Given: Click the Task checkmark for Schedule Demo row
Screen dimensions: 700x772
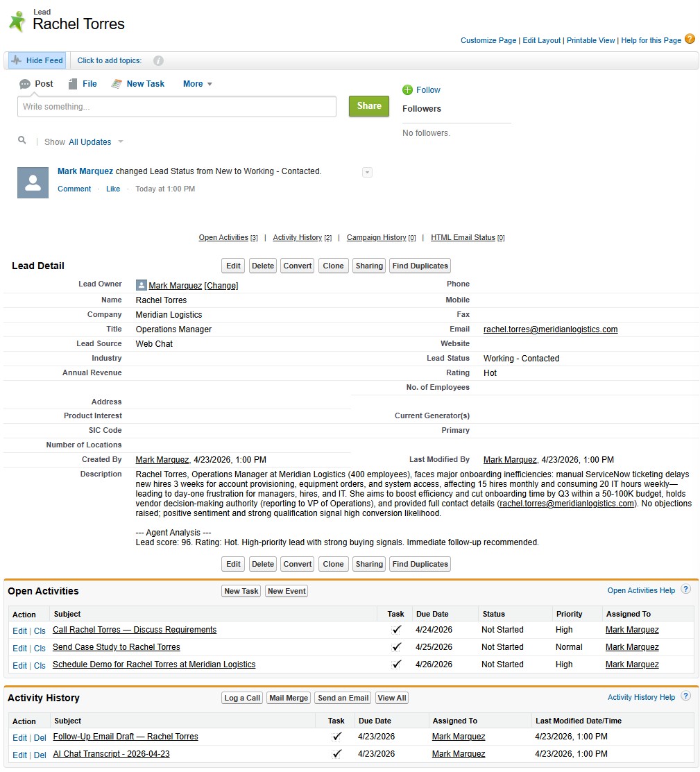Looking at the screenshot, I should [397, 664].
